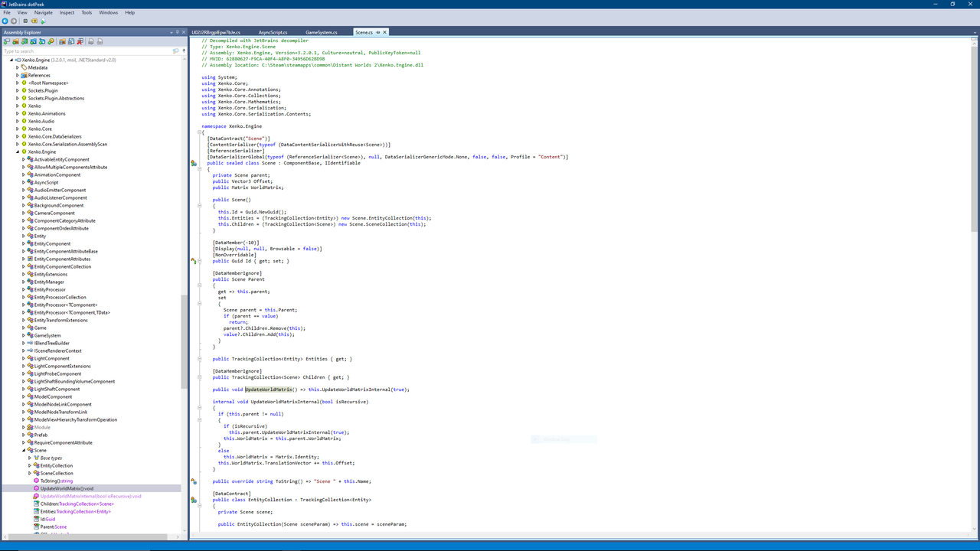The height and width of the screenshot is (551, 980).
Task: Click the Metadata node icon
Action: pos(24,67)
